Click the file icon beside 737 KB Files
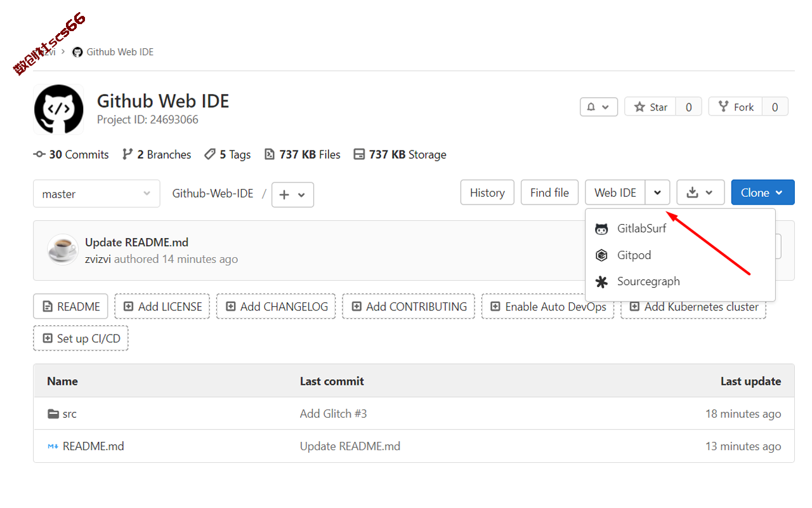The height and width of the screenshot is (508, 812). (x=270, y=154)
